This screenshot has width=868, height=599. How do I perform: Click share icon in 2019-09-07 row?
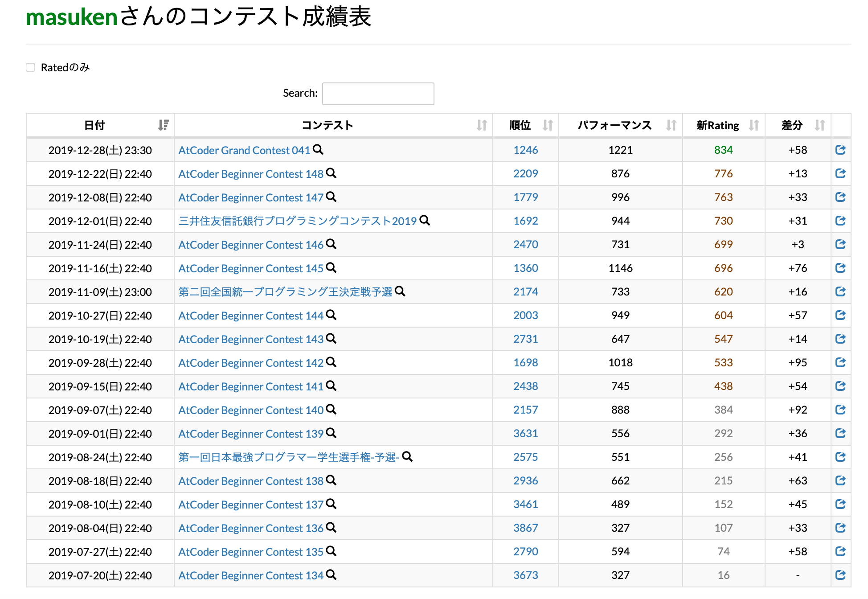[841, 410]
